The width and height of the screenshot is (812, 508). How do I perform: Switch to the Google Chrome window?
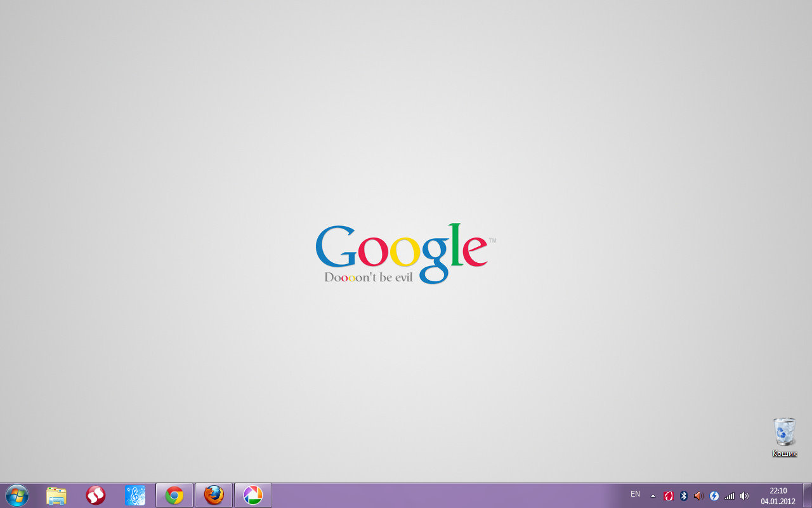click(174, 495)
